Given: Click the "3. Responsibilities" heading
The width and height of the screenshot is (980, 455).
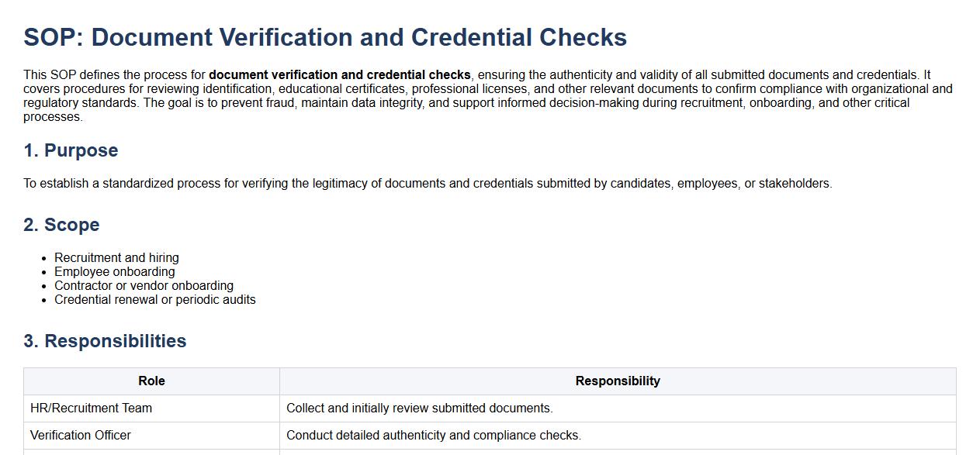Looking at the screenshot, I should pos(105,341).
